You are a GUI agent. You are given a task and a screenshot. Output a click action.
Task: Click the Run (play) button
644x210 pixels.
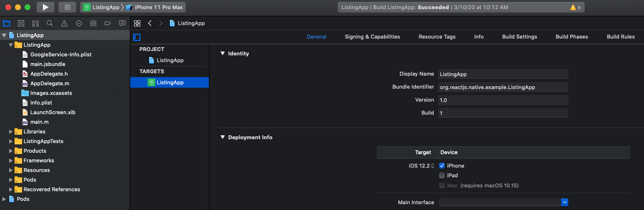pyautogui.click(x=45, y=7)
